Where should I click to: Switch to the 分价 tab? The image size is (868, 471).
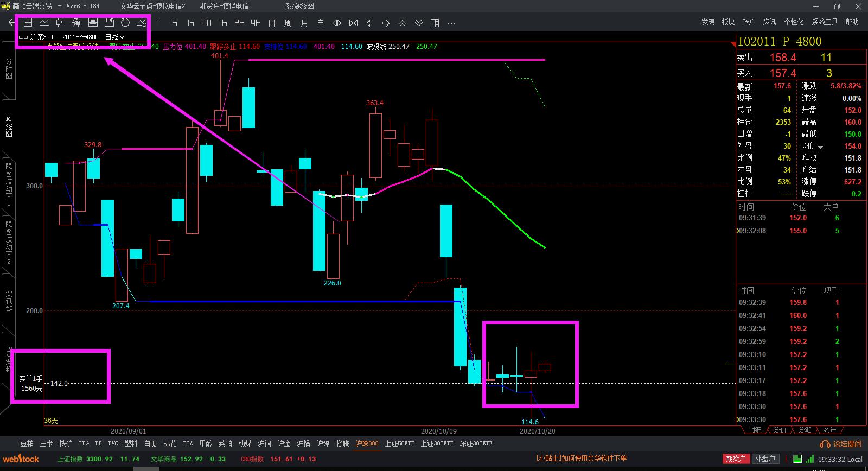780,430
